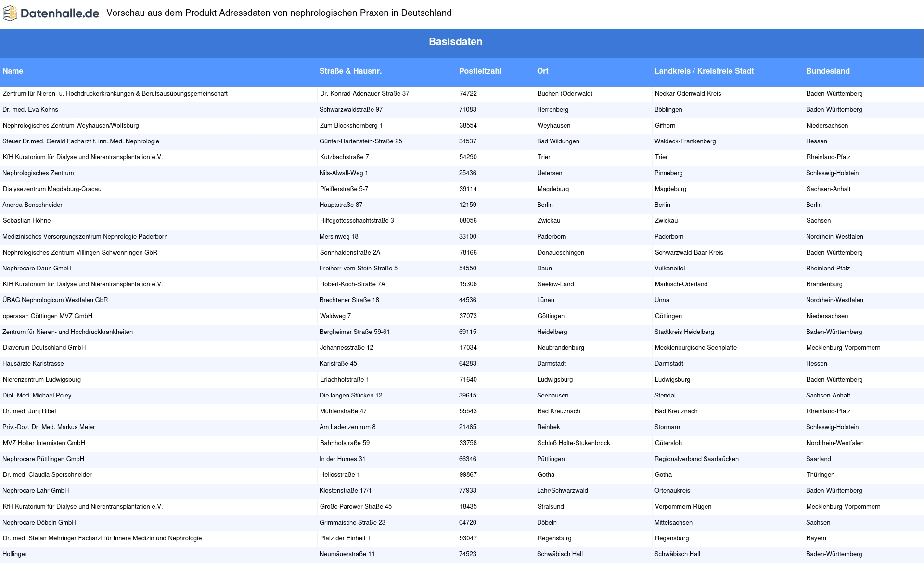Click the Bundesland column header
The image size is (924, 563).
[x=828, y=71]
